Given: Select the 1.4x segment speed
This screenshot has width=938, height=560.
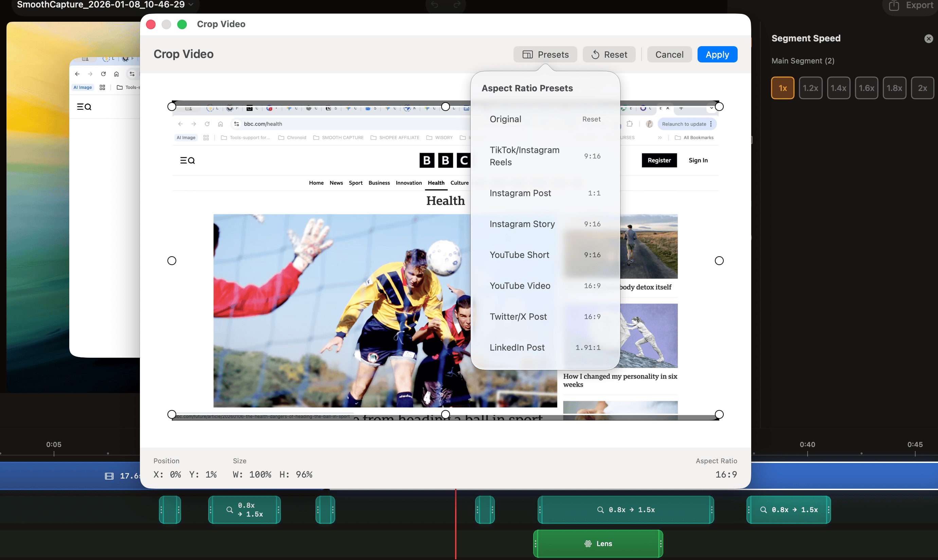Looking at the screenshot, I should pyautogui.click(x=838, y=88).
